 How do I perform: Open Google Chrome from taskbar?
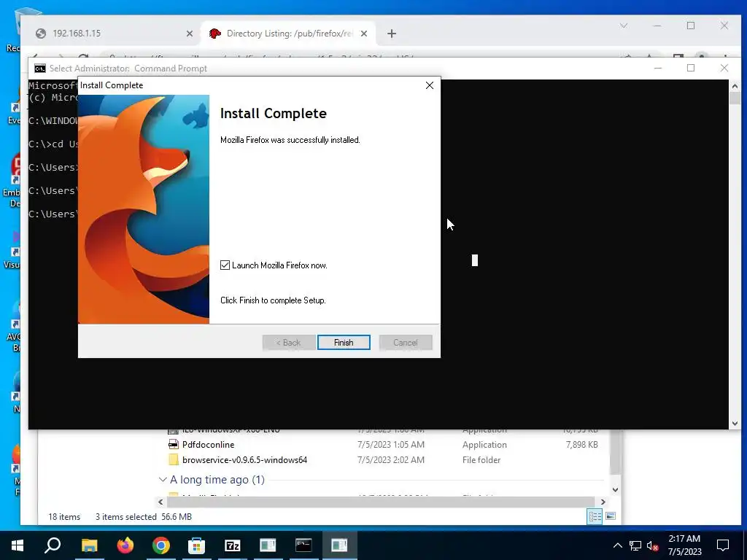161,545
